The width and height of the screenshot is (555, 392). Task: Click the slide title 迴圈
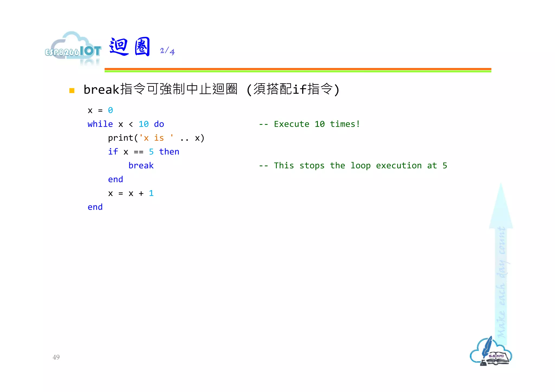point(130,47)
